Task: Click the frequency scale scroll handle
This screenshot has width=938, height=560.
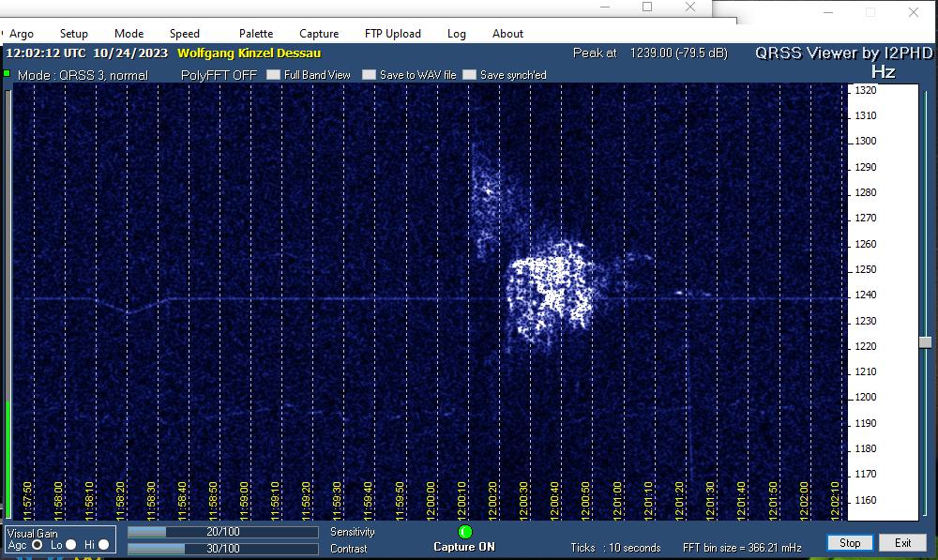Action: tap(926, 342)
